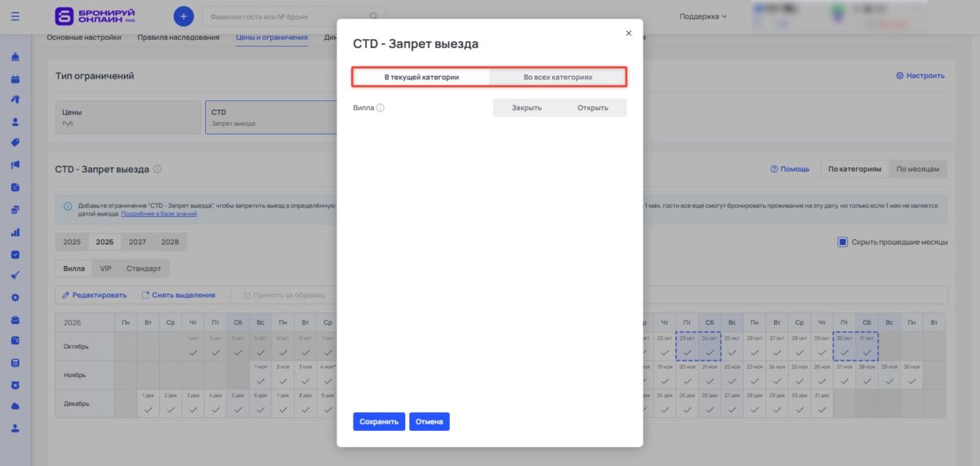Click the 31 дек calendar cell
The width and height of the screenshot is (980, 466).
[x=822, y=403]
